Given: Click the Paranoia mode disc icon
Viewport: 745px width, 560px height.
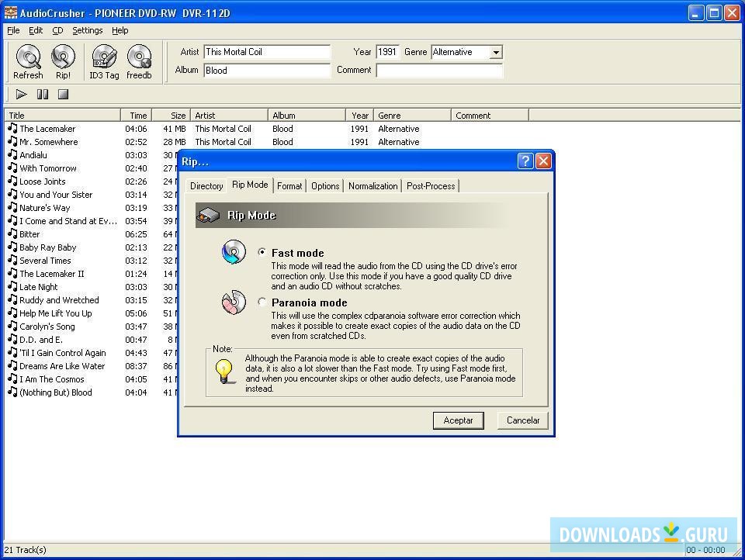Looking at the screenshot, I should point(234,302).
